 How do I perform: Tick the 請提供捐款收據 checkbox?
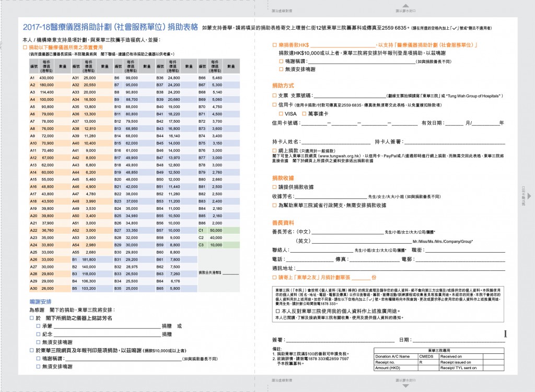274,187
